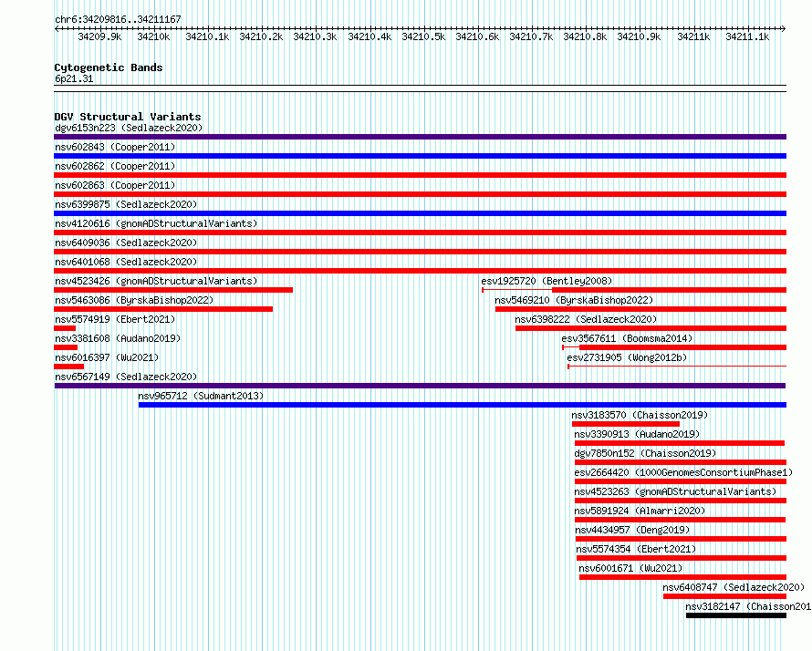Image resolution: width=812 pixels, height=651 pixels.
Task: Click the black bar under nsv3182147
Action: coord(736,615)
